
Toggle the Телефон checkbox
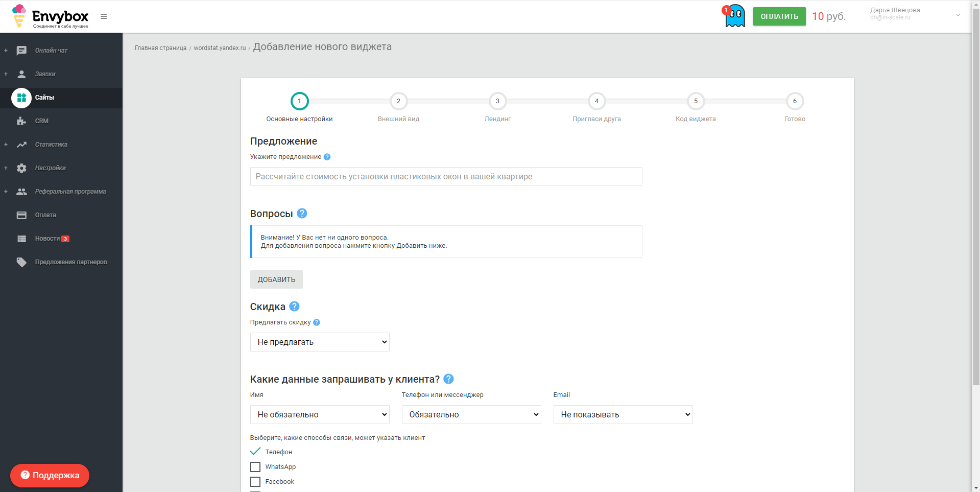(255, 452)
